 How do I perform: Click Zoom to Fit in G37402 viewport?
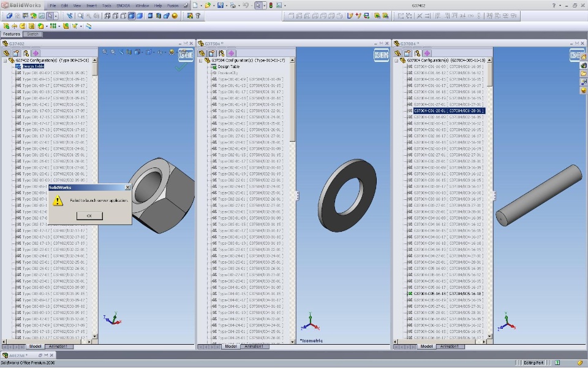click(x=105, y=52)
